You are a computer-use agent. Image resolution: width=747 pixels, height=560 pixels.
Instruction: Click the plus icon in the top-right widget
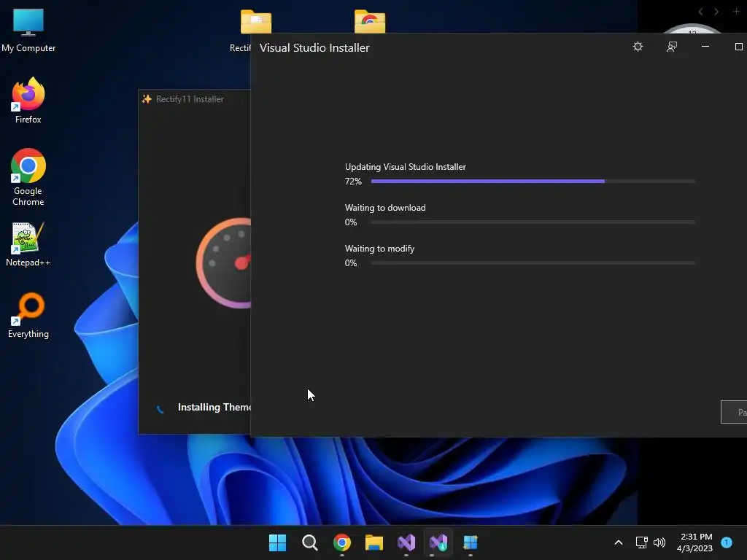pyautogui.click(x=736, y=11)
